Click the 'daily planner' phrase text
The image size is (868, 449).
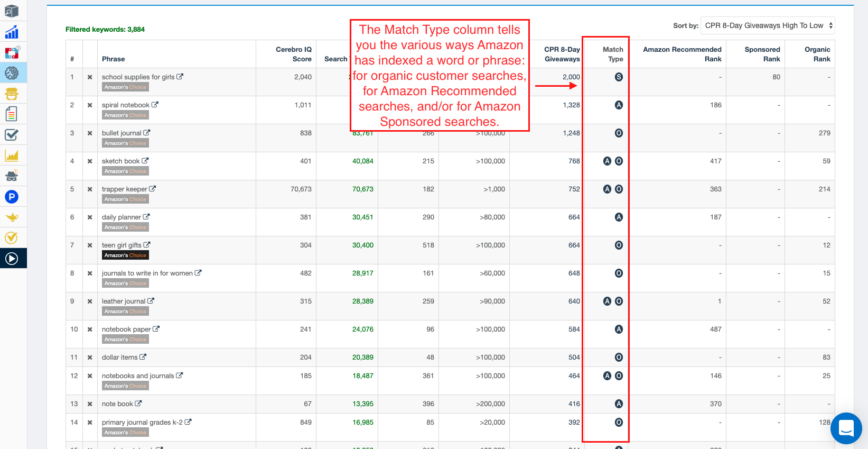coord(122,217)
